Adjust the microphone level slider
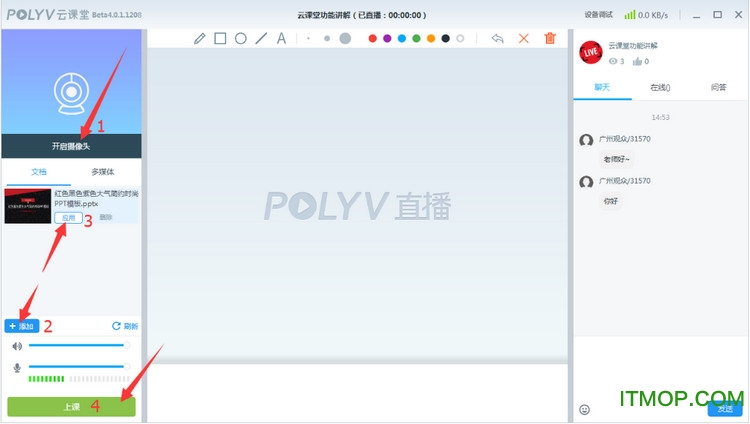 point(79,367)
